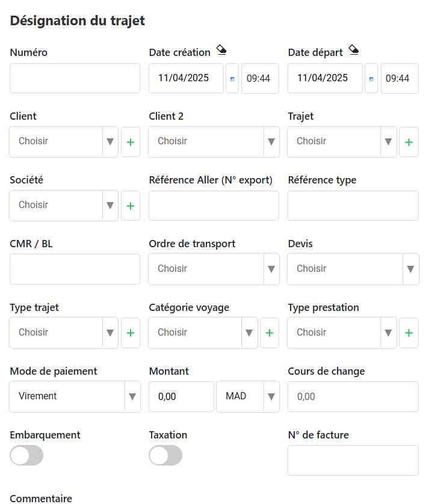The height and width of the screenshot is (504, 429).
Task: Focus the Numéro input field
Action: point(75,78)
